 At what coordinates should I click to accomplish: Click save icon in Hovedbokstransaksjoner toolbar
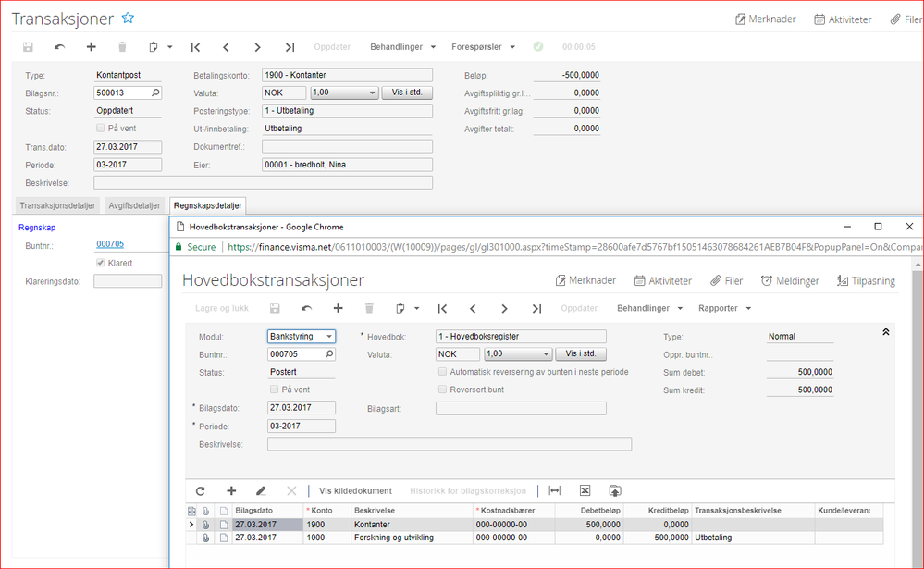[x=276, y=308]
